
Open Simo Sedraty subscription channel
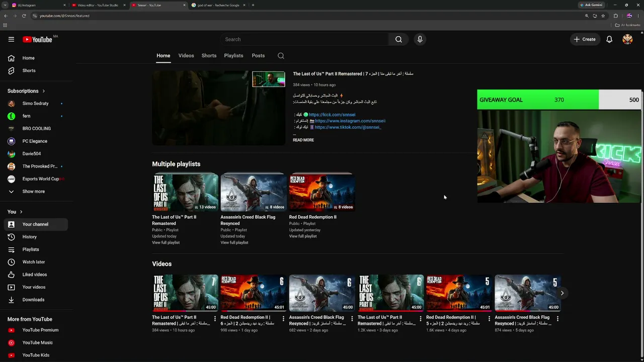coord(35,104)
